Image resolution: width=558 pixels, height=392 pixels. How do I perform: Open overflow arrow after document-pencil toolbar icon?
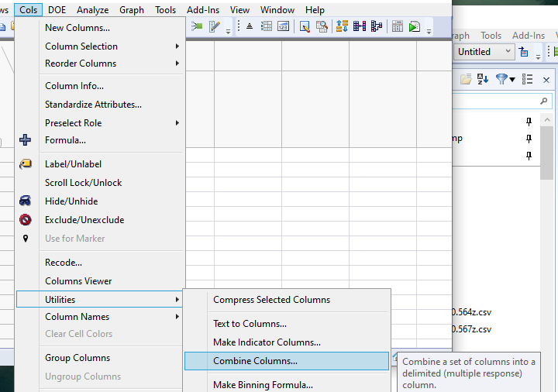pyautogui.click(x=228, y=31)
